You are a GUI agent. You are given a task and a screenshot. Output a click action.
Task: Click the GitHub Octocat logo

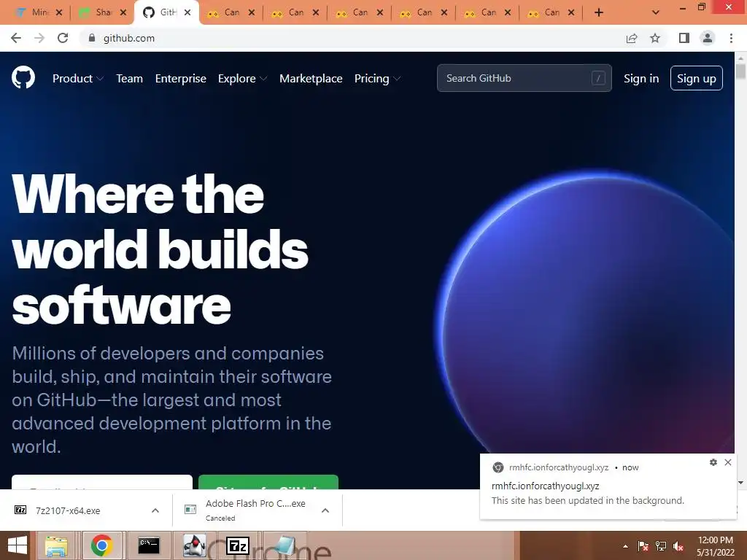[x=23, y=77]
